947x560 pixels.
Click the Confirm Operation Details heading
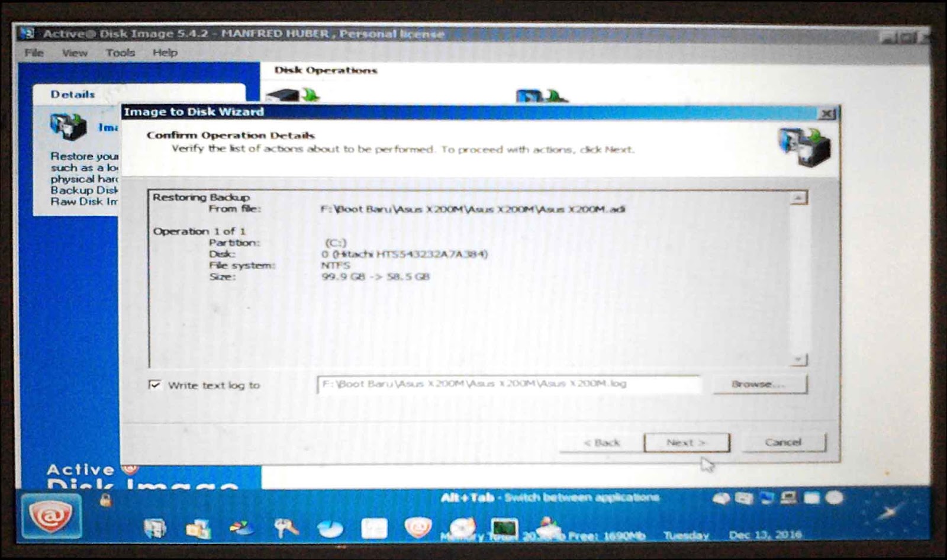(231, 135)
